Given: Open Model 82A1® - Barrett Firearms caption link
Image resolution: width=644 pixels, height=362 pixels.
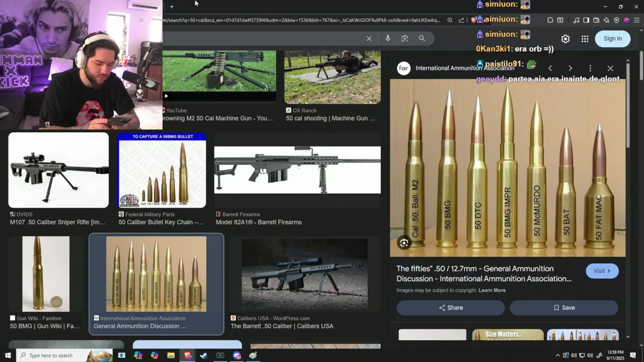Looking at the screenshot, I should (x=259, y=222).
